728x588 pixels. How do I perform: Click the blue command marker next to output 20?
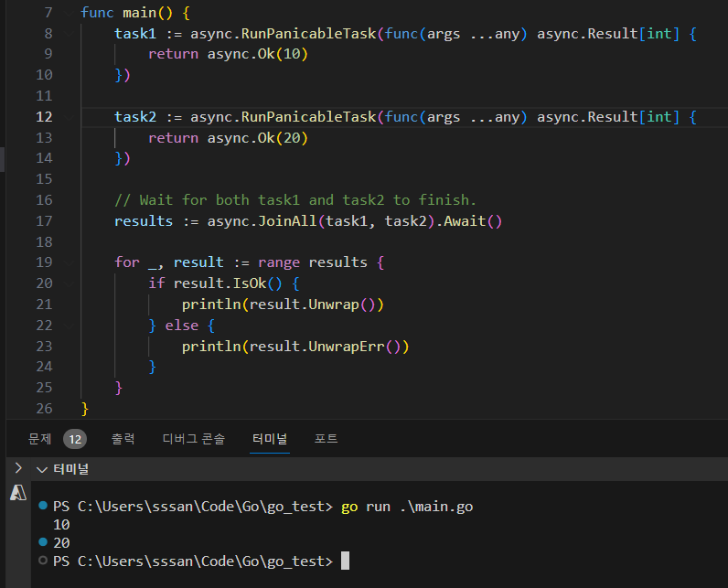pyautogui.click(x=43, y=541)
